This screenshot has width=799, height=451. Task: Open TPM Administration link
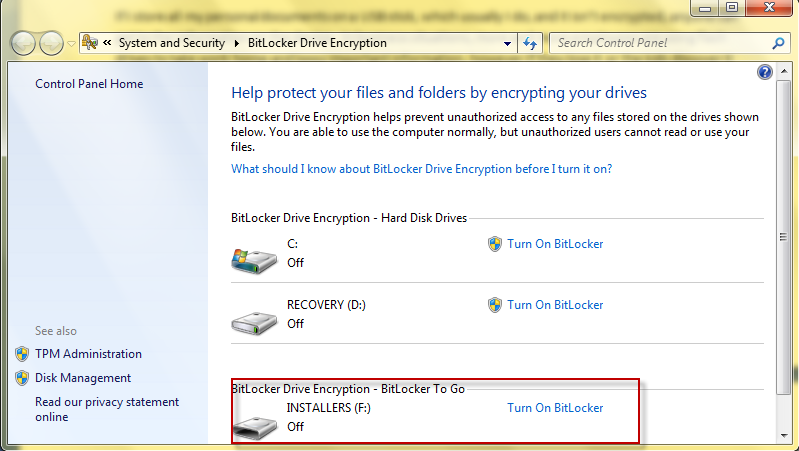88,354
